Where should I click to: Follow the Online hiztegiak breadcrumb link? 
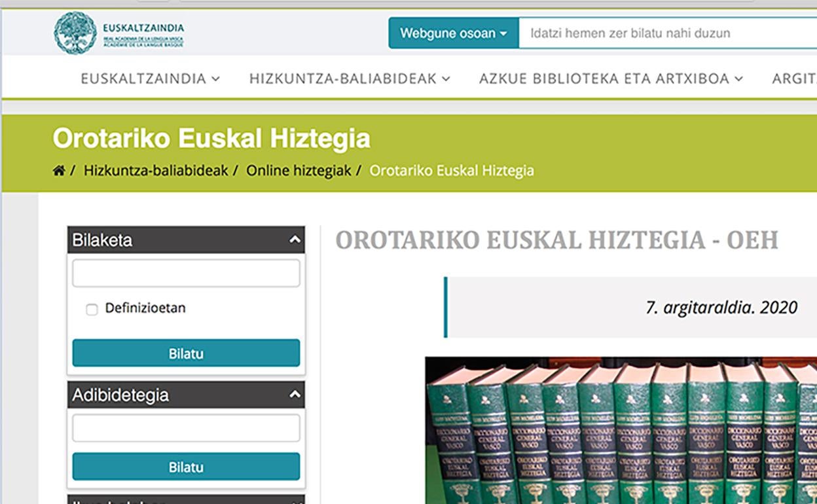299,171
